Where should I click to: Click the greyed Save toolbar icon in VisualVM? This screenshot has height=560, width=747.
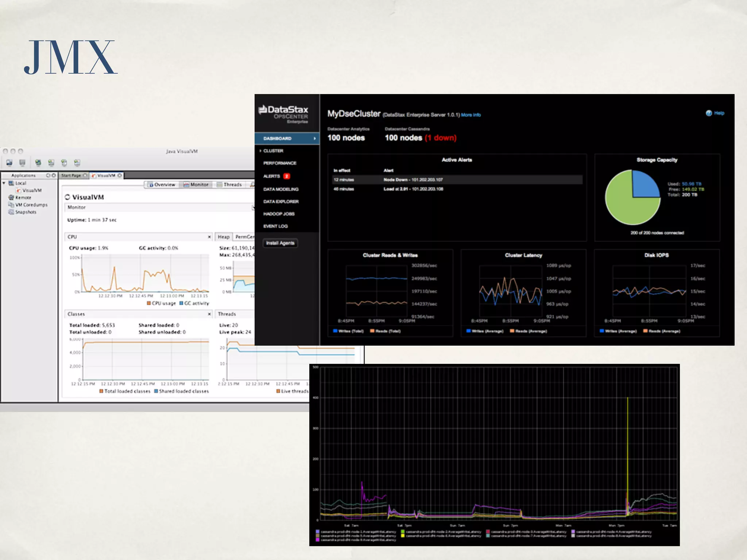(x=22, y=163)
